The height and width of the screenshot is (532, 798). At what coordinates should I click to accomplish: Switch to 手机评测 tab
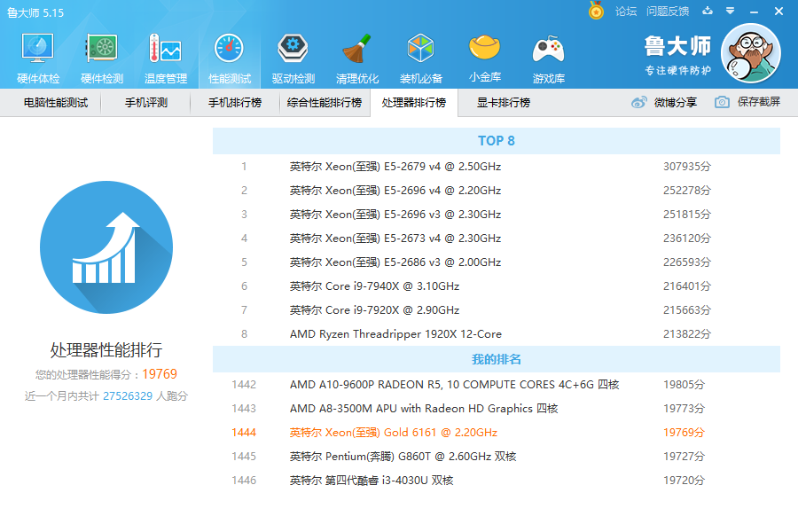pyautogui.click(x=146, y=102)
